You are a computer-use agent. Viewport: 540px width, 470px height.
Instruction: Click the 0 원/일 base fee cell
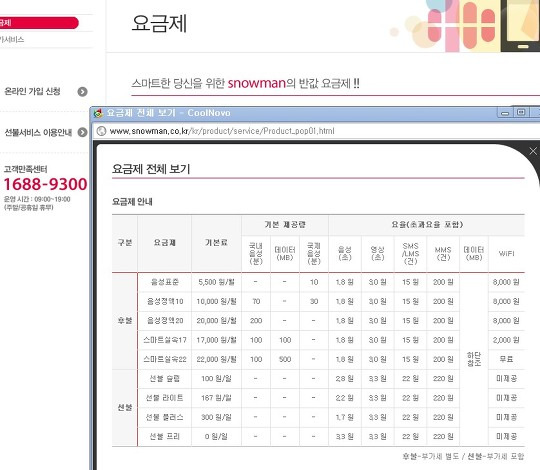pyautogui.click(x=216, y=436)
